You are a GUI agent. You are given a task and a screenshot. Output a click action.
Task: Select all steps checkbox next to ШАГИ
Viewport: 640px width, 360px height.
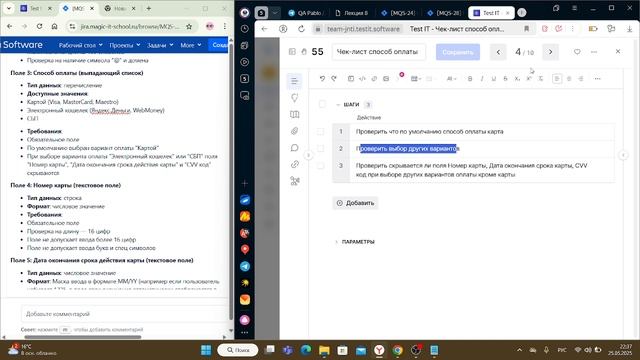pos(322,104)
